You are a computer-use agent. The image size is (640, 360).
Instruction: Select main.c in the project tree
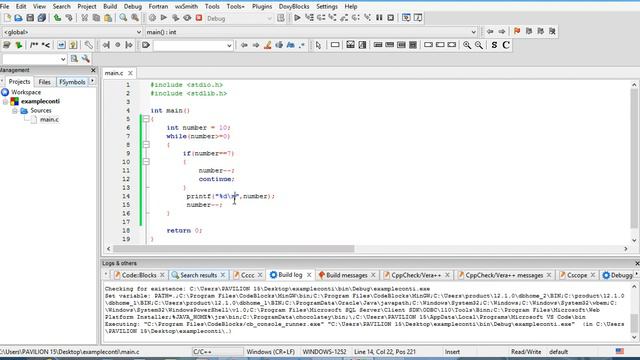click(49, 120)
